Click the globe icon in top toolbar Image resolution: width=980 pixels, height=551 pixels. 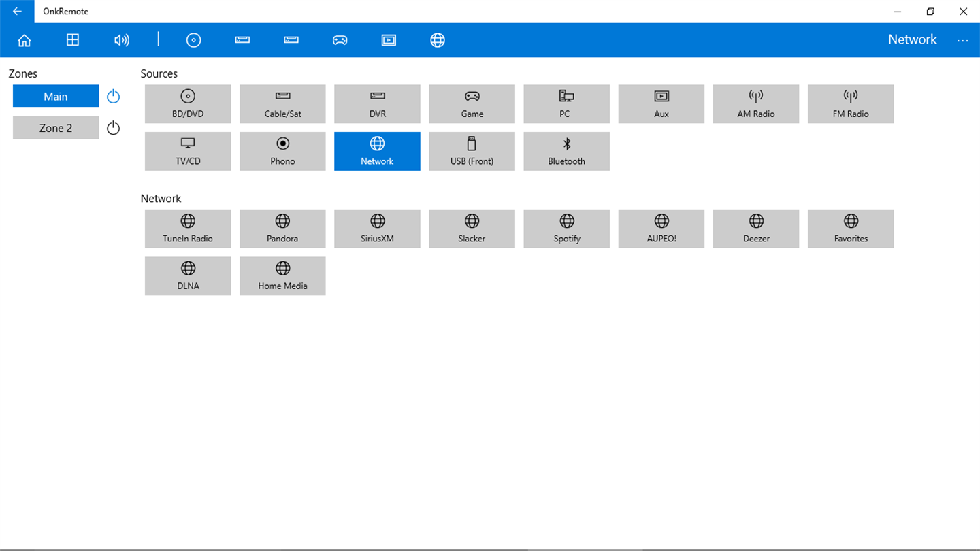pos(438,40)
